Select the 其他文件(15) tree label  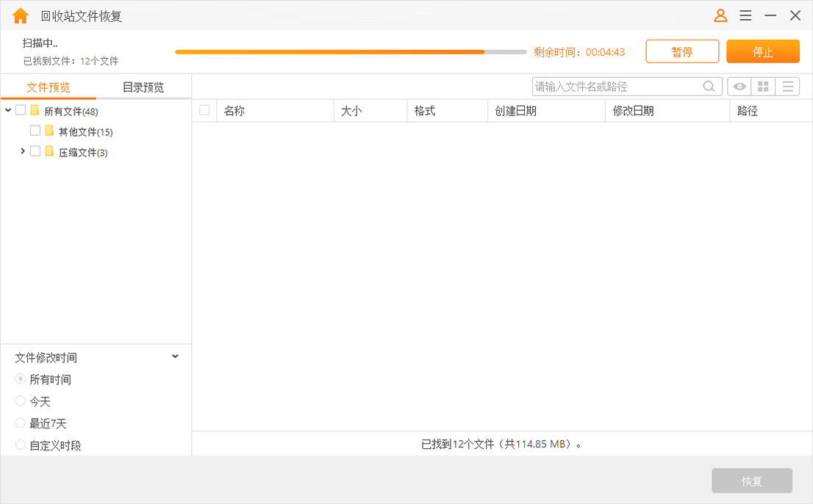(x=85, y=132)
